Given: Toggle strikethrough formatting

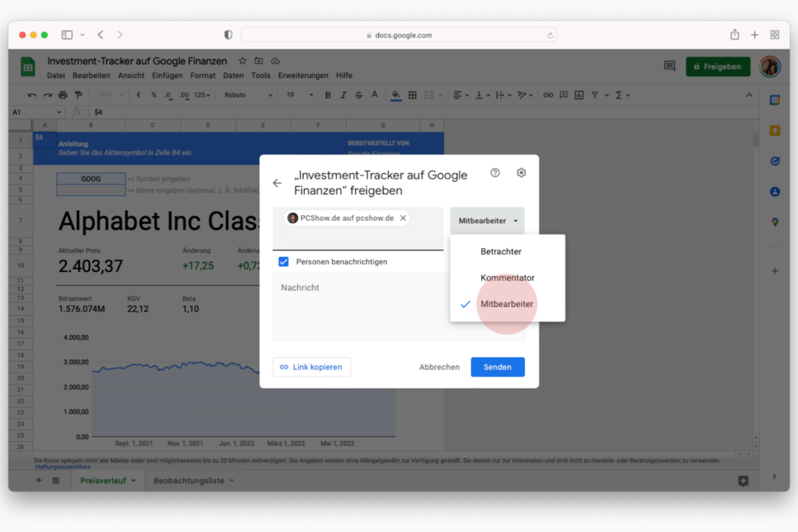Looking at the screenshot, I should 359,95.
